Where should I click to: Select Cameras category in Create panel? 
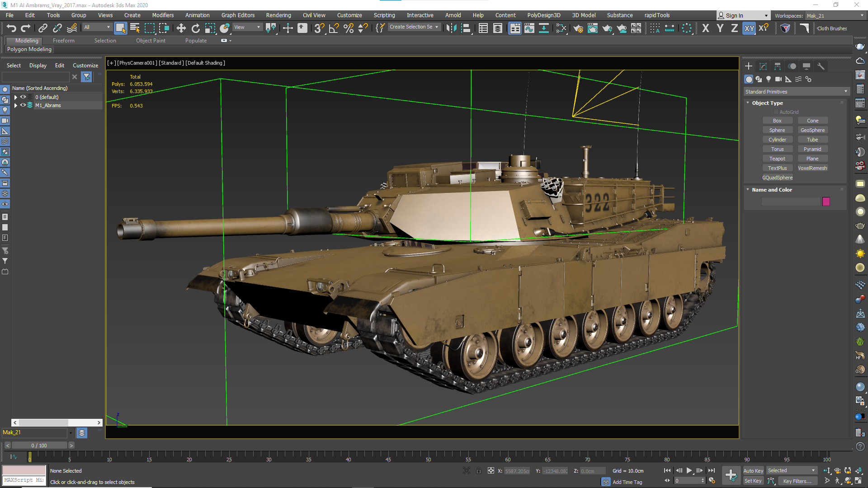click(778, 79)
